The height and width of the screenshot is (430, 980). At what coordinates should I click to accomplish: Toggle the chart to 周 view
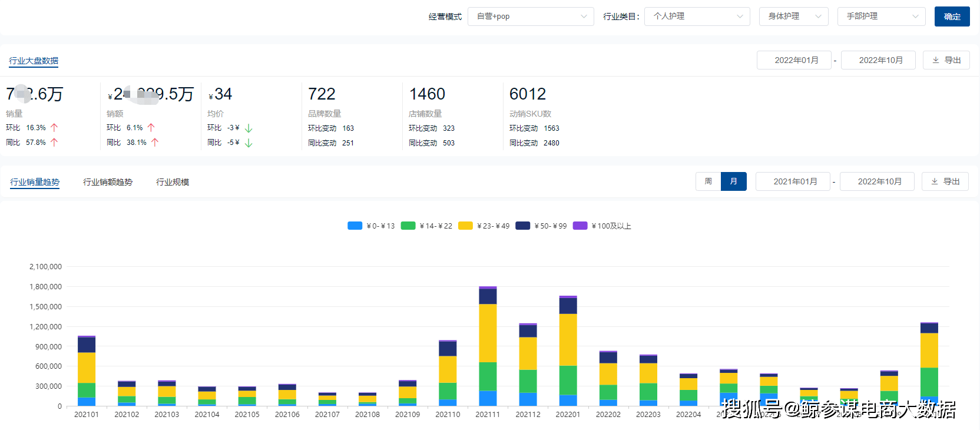coord(708,181)
